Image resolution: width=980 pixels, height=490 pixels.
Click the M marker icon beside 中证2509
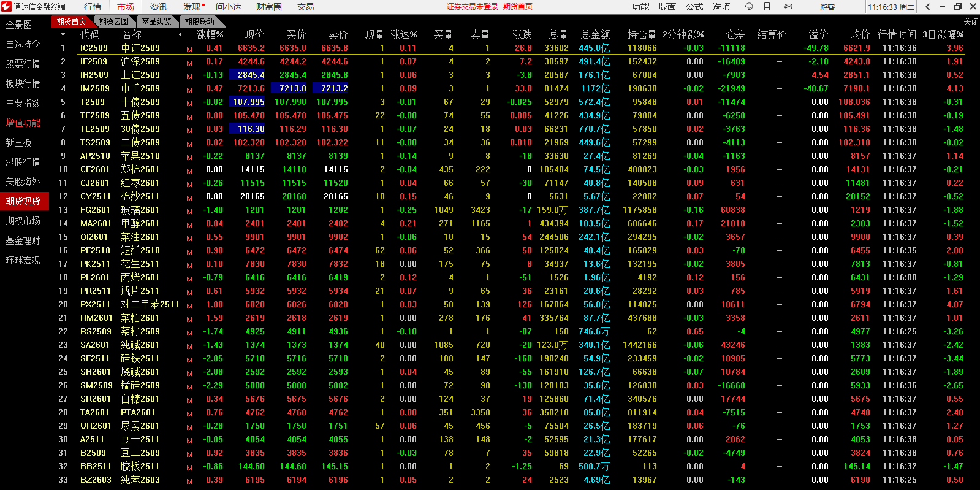click(189, 50)
